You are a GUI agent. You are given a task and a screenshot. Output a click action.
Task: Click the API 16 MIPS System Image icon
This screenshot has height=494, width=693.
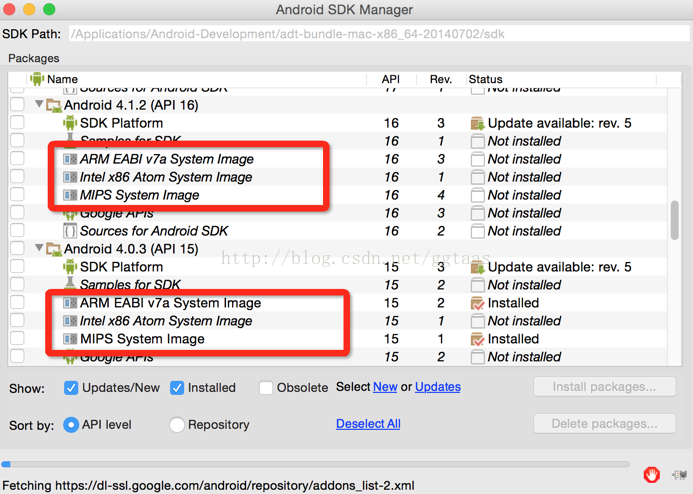tap(70, 195)
